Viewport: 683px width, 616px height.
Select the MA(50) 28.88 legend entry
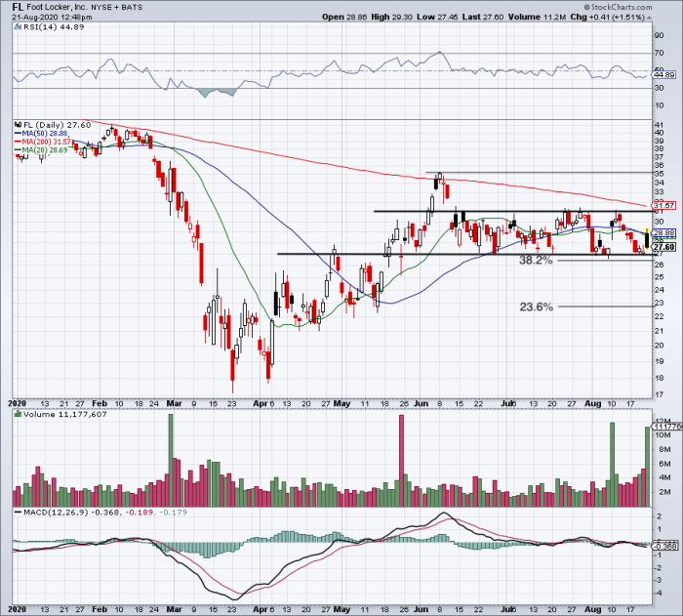coord(45,134)
